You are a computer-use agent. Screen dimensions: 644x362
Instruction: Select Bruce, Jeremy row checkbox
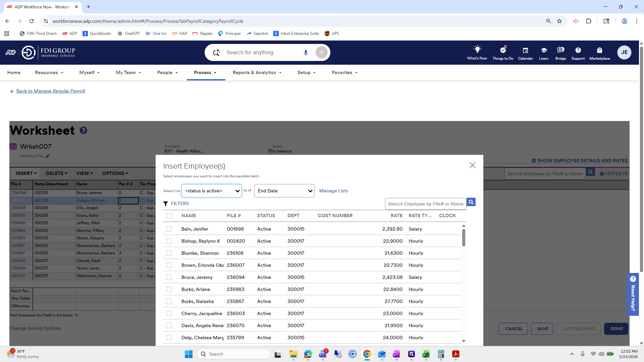(x=169, y=277)
